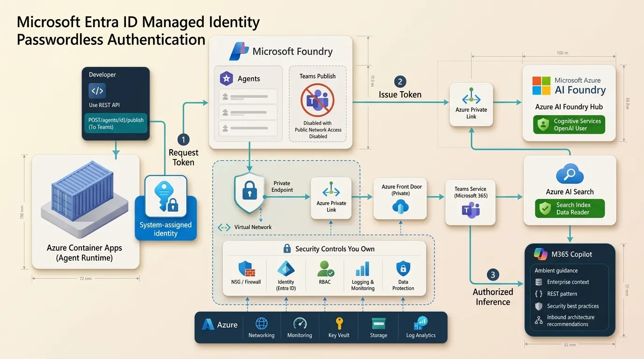Click the RBAC user checkmark icon

pyautogui.click(x=325, y=269)
